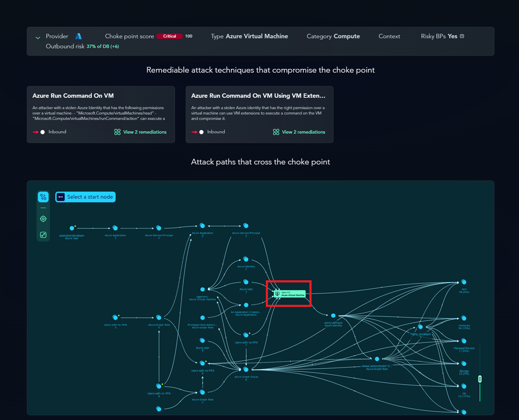
Task: Click the Azure provider logo icon
Action: (78, 36)
